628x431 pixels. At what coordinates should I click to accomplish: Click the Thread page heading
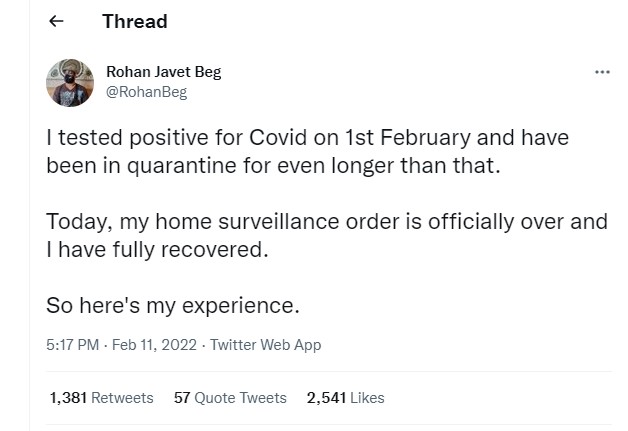[134, 21]
